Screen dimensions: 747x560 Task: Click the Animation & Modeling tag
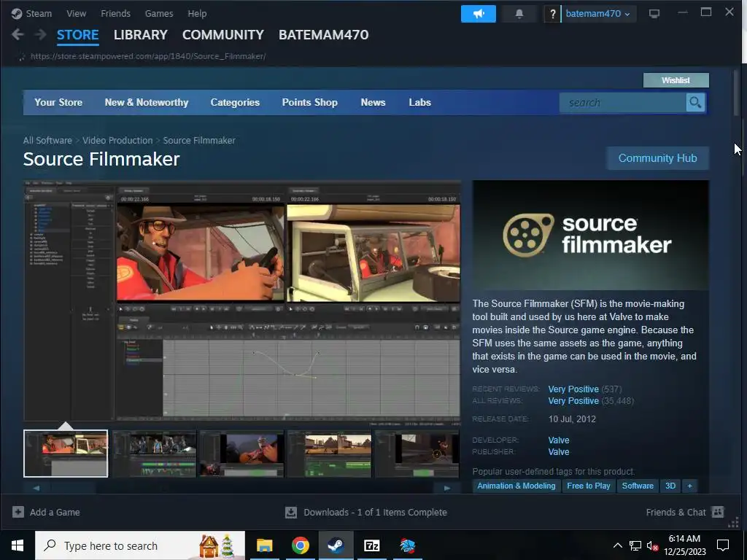coord(516,486)
